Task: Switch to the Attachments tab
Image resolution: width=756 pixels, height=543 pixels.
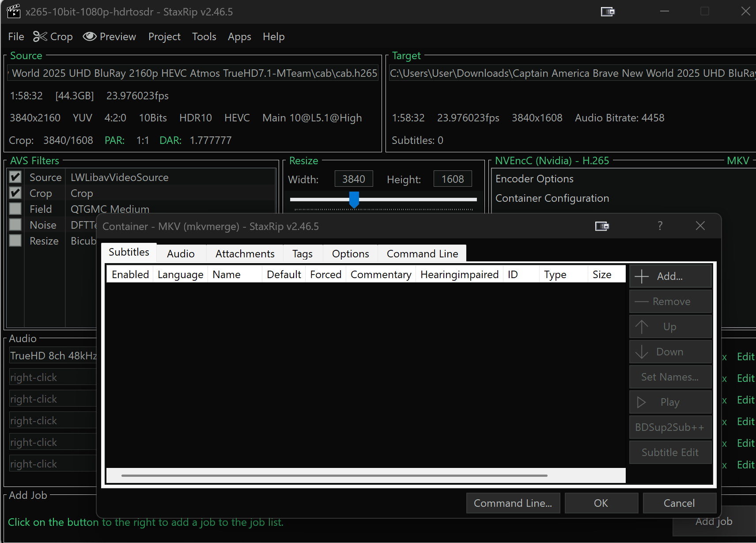Action: pos(245,254)
